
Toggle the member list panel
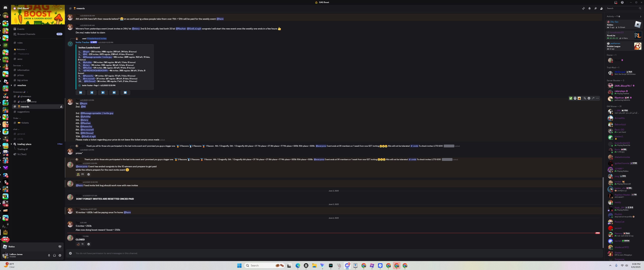(x=602, y=8)
